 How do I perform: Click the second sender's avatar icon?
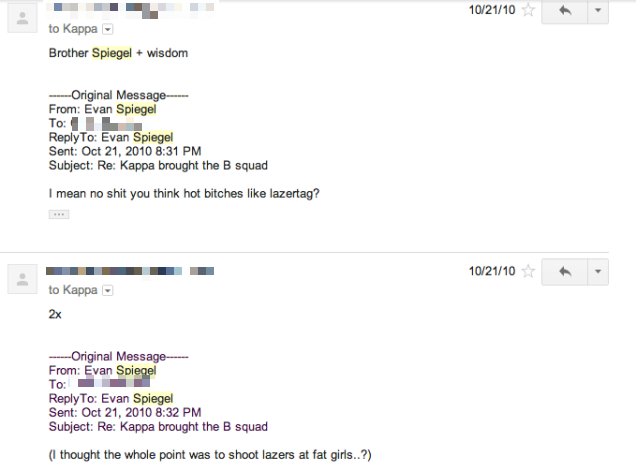point(22,279)
